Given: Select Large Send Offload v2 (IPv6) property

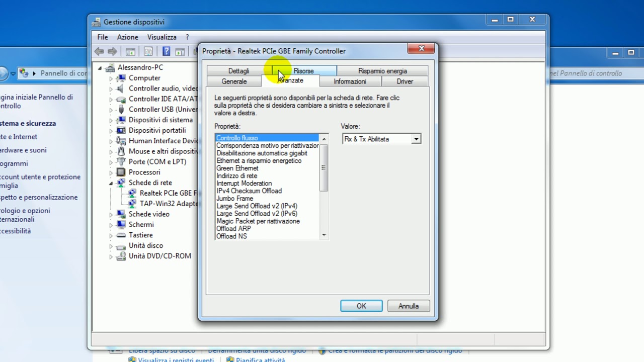Looking at the screenshot, I should (x=257, y=214).
